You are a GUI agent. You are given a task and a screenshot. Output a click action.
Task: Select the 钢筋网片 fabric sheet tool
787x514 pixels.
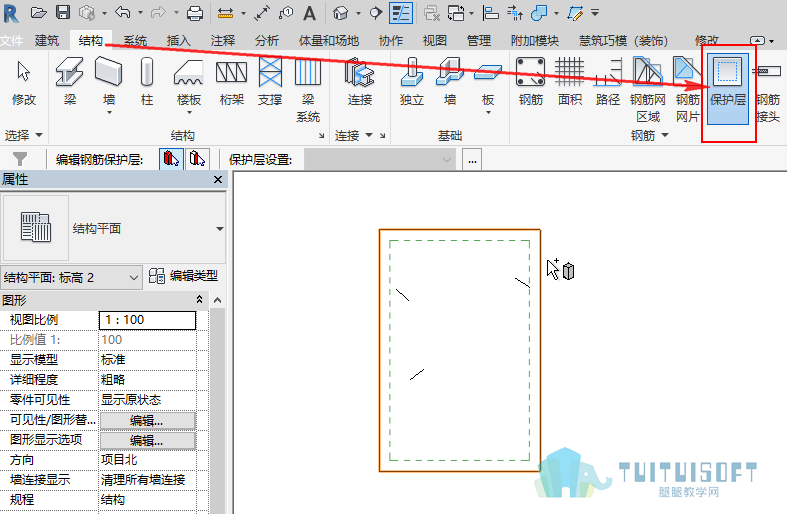click(x=687, y=89)
